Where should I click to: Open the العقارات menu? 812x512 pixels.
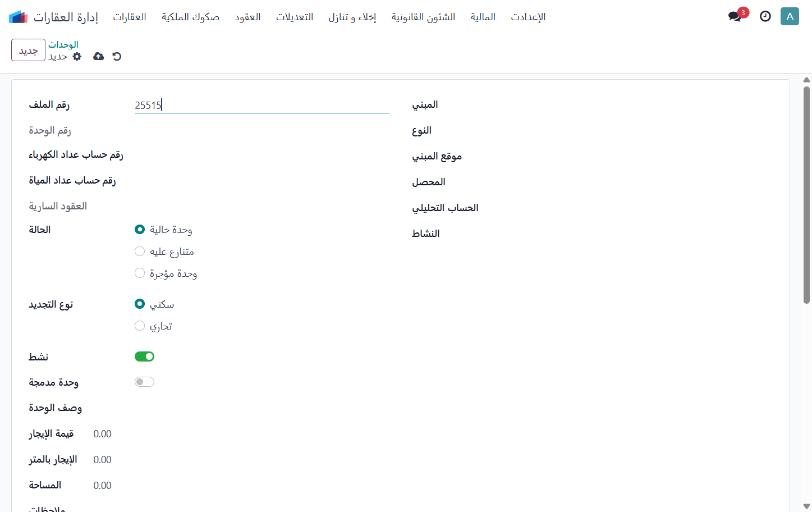(x=130, y=17)
